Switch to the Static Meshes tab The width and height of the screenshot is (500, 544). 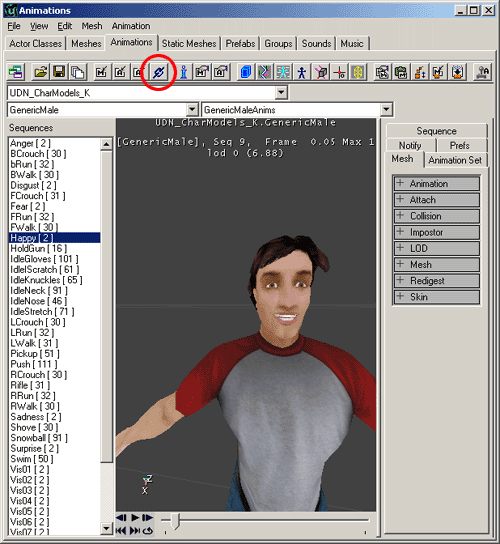(189, 44)
